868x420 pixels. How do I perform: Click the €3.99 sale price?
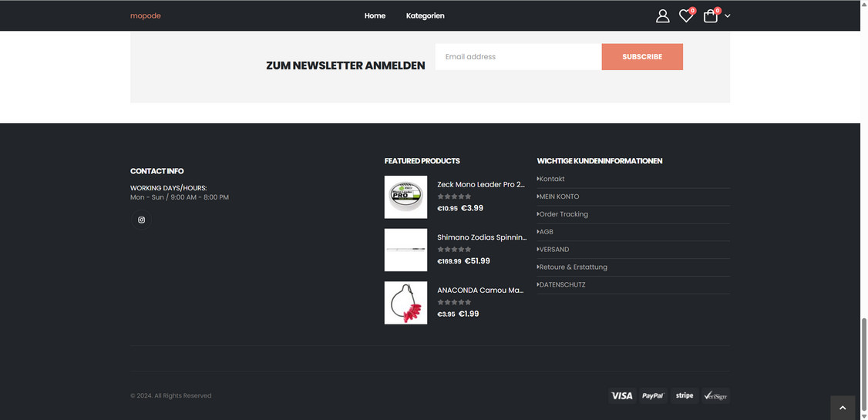point(473,208)
